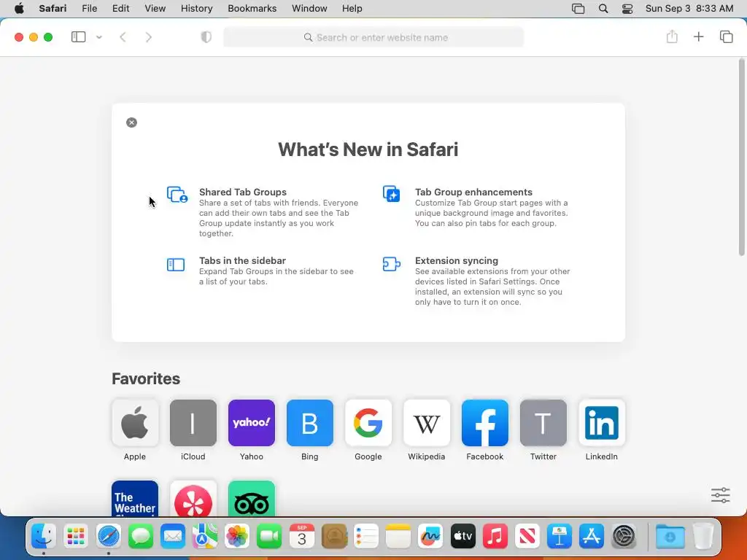Screen dimensions: 747x560
Task: Click the Tabs in the sidebar icon
Action: (176, 264)
